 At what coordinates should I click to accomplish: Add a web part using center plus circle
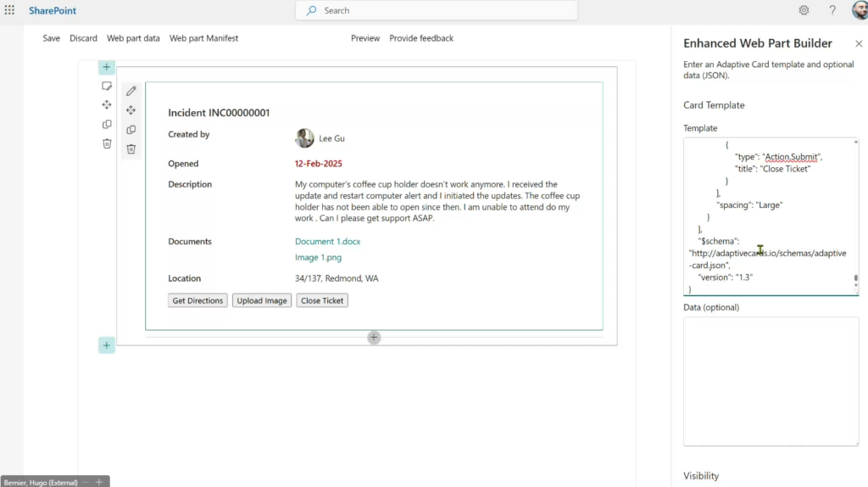click(x=374, y=338)
